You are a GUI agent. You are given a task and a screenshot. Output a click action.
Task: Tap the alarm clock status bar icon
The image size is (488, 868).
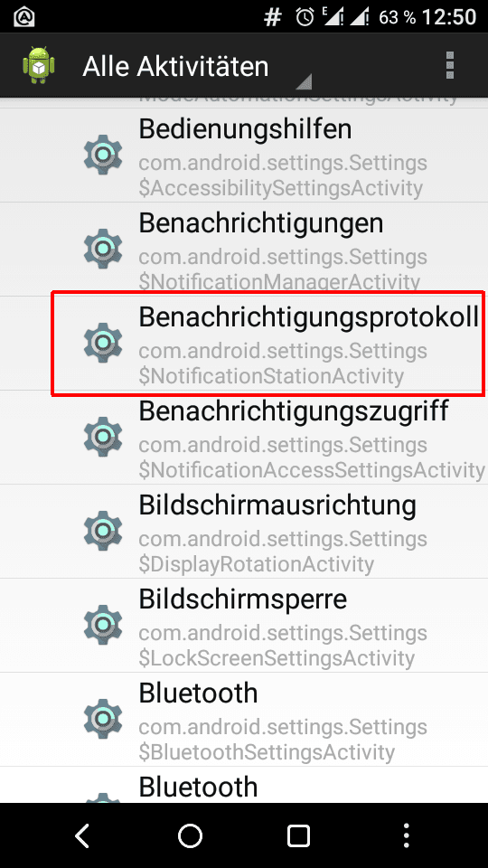(305, 17)
